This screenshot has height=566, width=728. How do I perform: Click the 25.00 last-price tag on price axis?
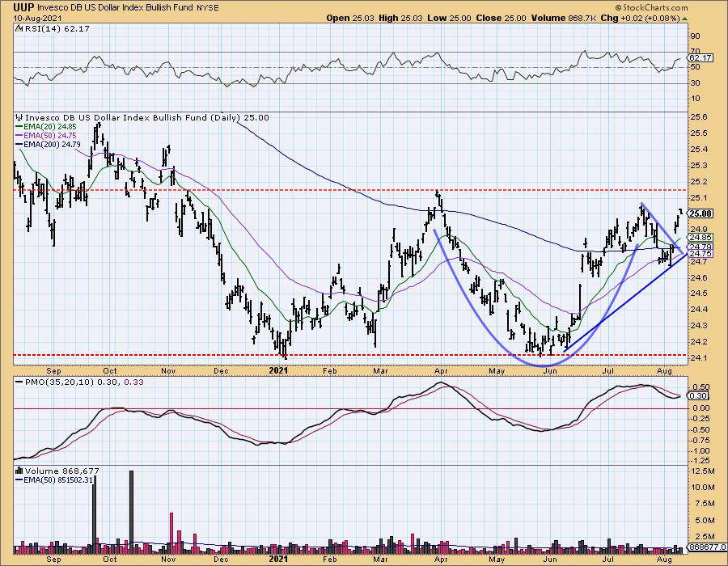point(701,213)
